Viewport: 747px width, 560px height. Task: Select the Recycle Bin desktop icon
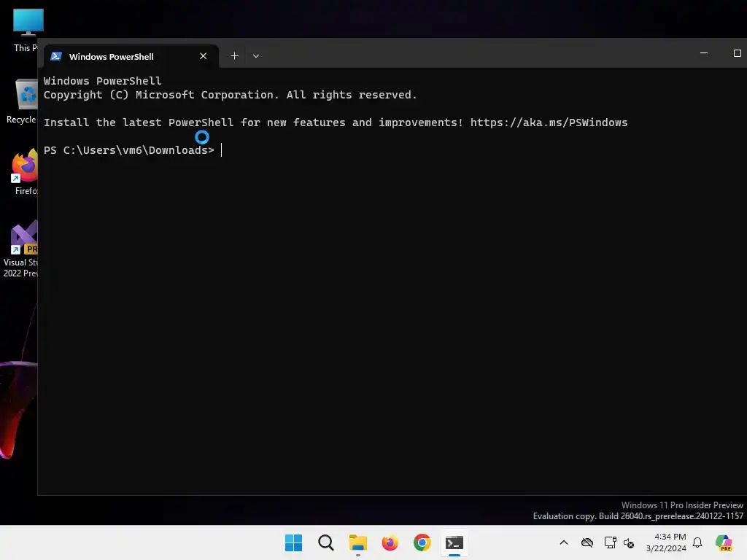22,101
